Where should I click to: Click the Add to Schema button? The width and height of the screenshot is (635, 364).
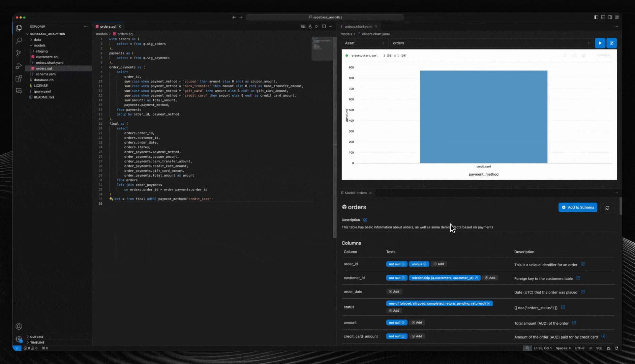577,207
